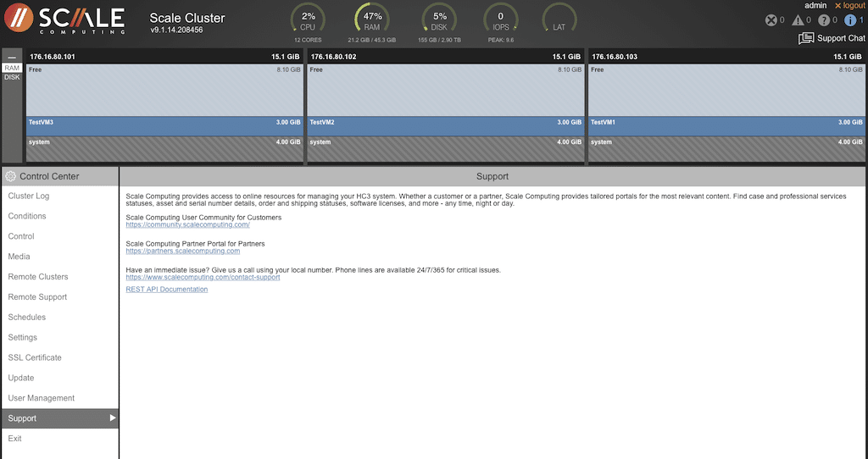Open Schedules in sidebar

coord(60,318)
